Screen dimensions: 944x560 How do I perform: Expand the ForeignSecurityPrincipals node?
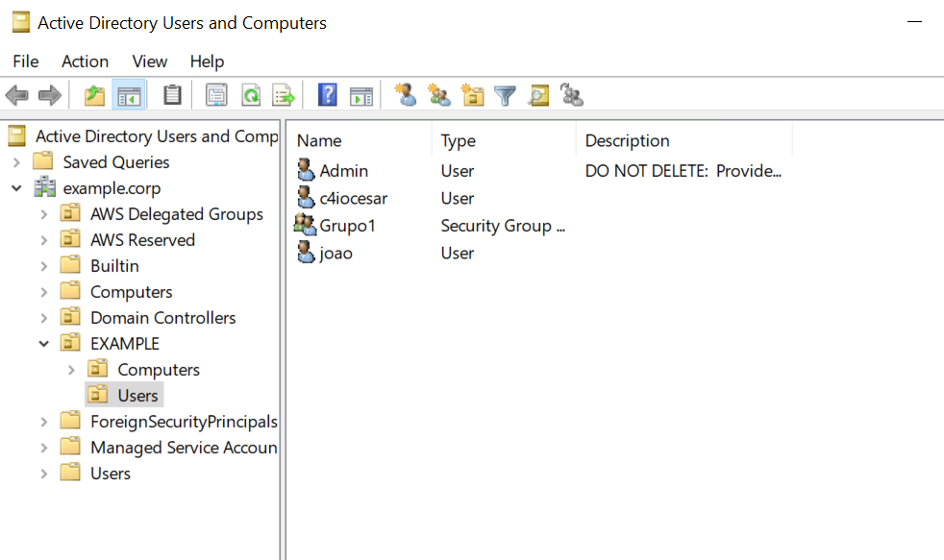(x=43, y=422)
